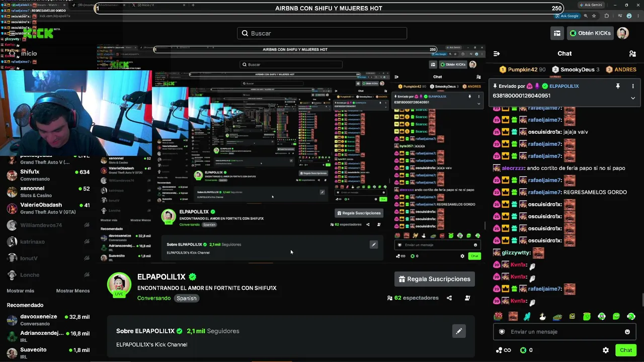Image resolution: width=644 pixels, height=362 pixels.
Task: Click the Spanish language tag
Action: coord(187,298)
